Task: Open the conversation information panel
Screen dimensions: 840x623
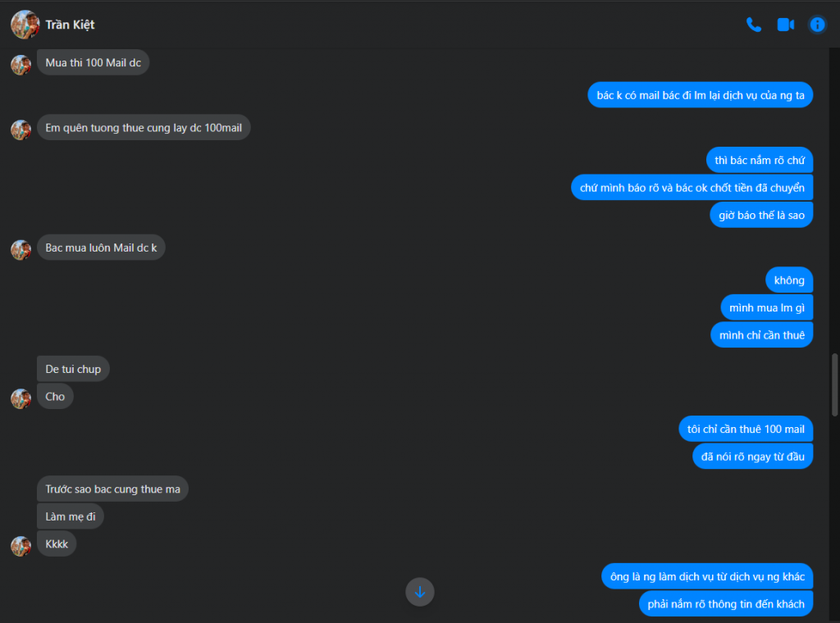Action: click(817, 25)
